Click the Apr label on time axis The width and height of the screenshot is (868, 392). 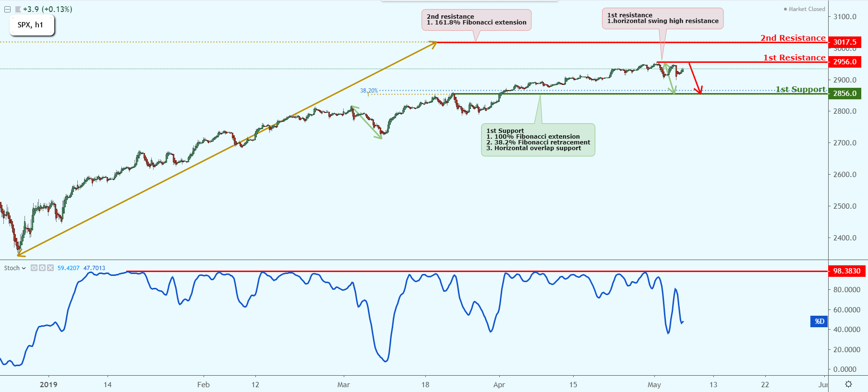point(499,385)
